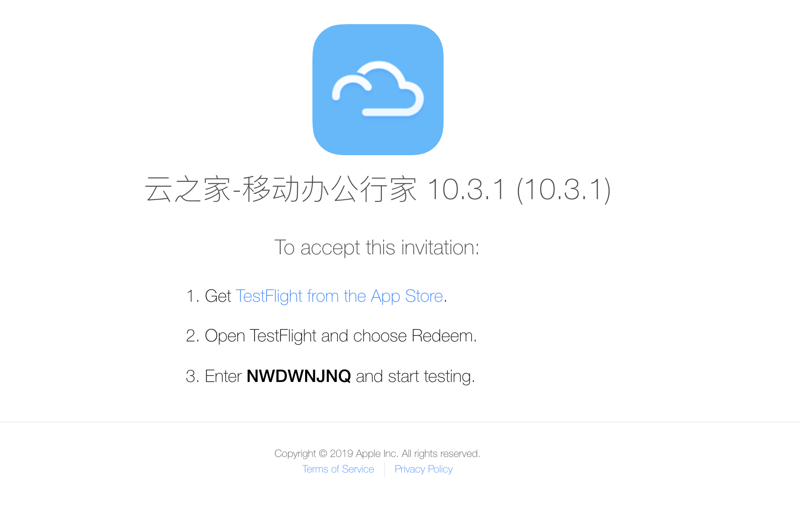Open the TestFlight from the App Store link

click(339, 296)
